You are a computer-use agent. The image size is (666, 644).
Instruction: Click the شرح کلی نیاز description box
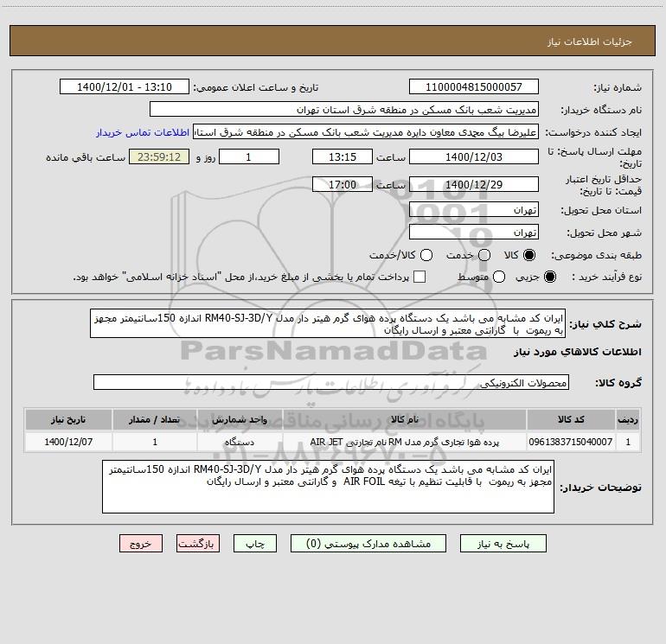[x=328, y=324]
